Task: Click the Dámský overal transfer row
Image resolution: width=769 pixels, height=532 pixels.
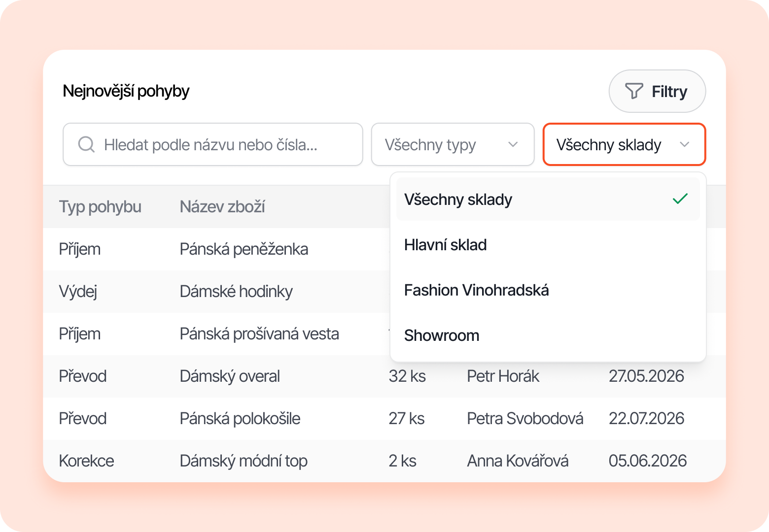Action: (x=230, y=376)
